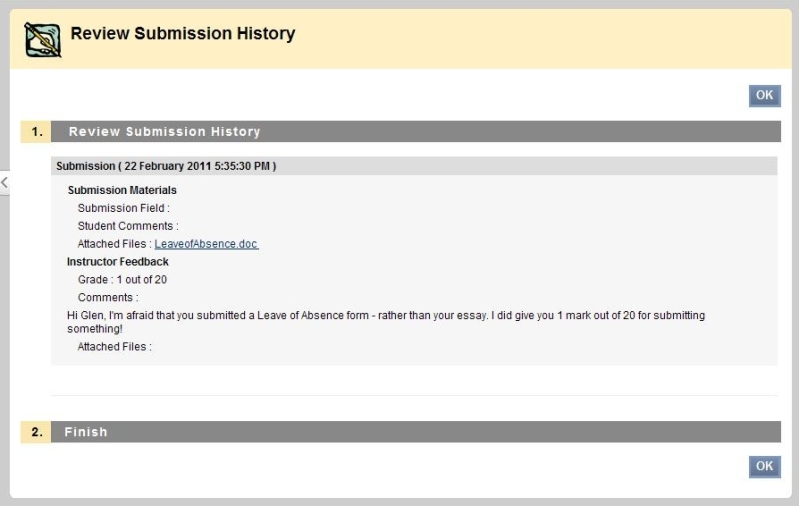Click the top OK button
The image size is (799, 506).
point(764,95)
